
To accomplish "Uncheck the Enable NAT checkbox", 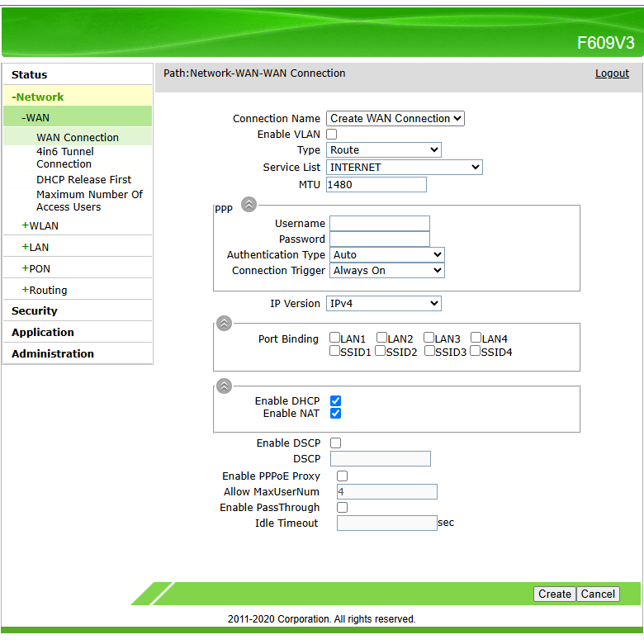I will (x=335, y=414).
